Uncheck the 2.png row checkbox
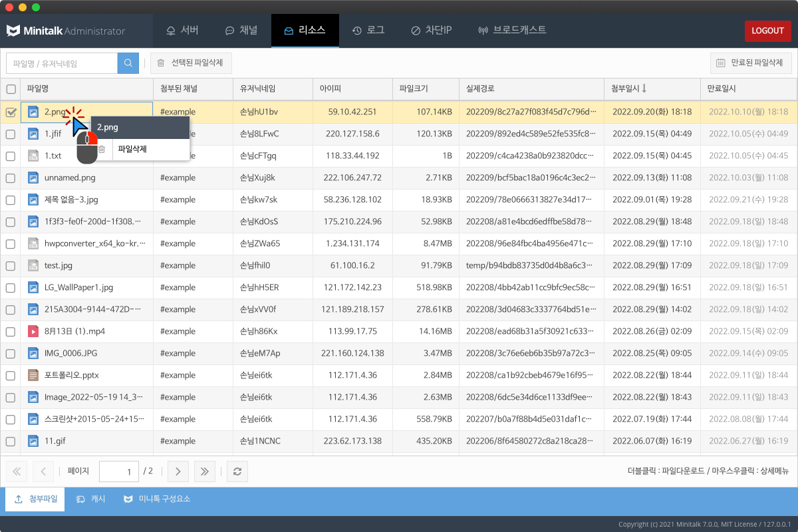Image resolution: width=798 pixels, height=532 pixels. tap(11, 112)
